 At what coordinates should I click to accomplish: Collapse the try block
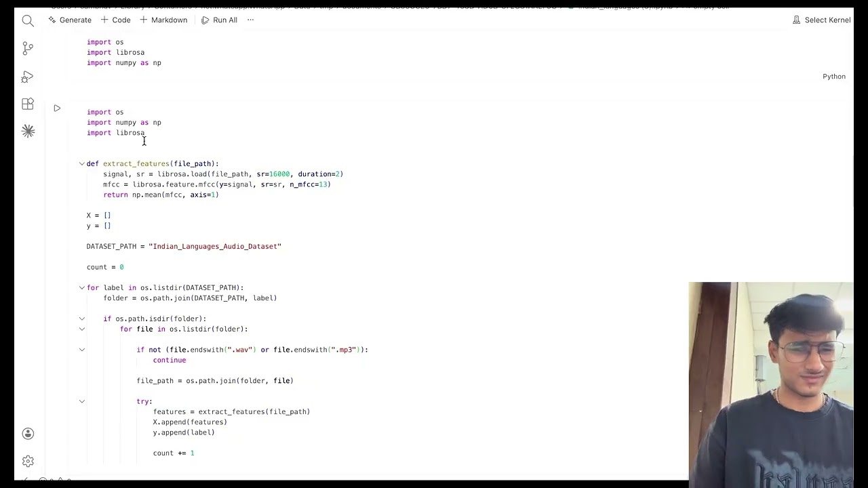pos(82,401)
